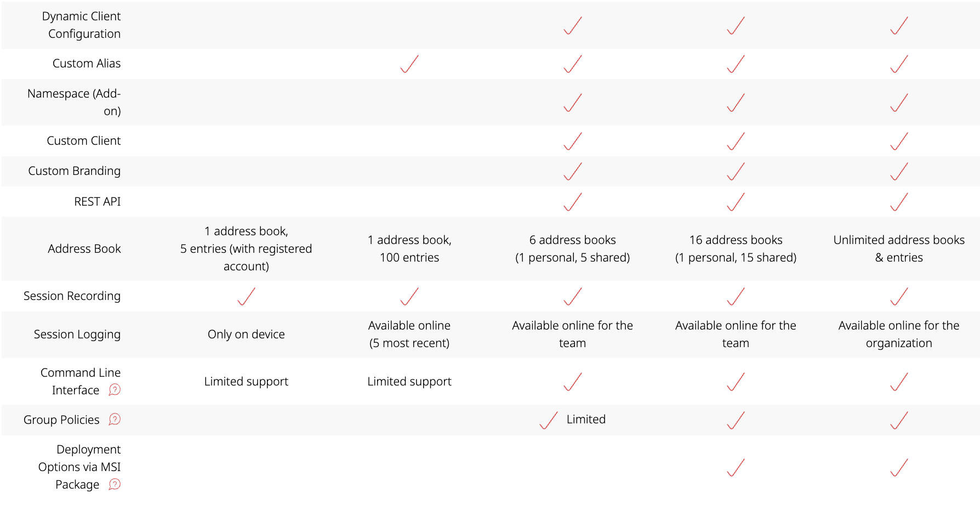Image resolution: width=980 pixels, height=510 pixels.
Task: Click 'Unlimited address books & entries' cell
Action: pos(899,249)
